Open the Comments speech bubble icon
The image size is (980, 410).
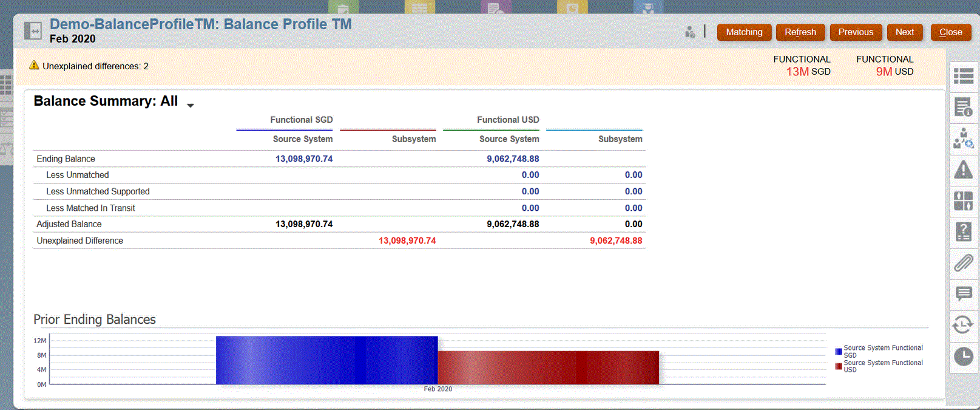click(x=963, y=294)
